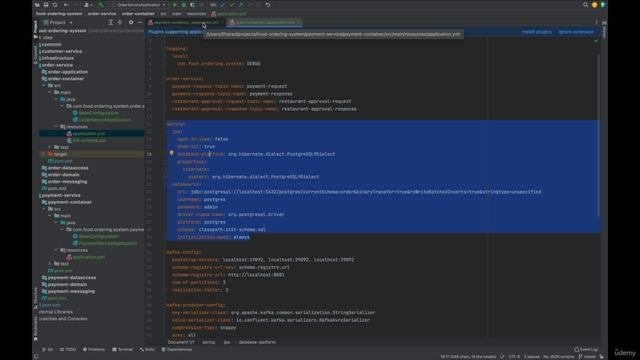Click the Git commit checkmark icon
Image resolution: width=640 pixels, height=360 pixels.
tap(232, 5)
